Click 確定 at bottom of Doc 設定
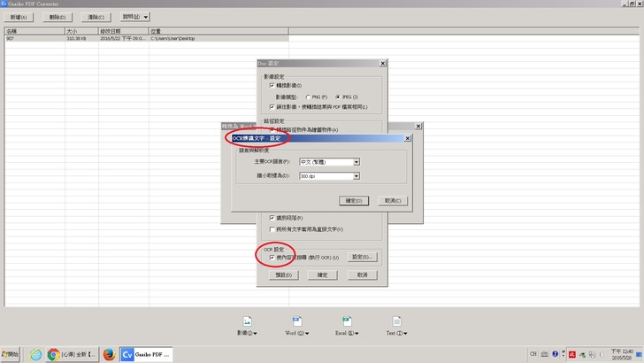The height and width of the screenshot is (363, 644). [322, 275]
